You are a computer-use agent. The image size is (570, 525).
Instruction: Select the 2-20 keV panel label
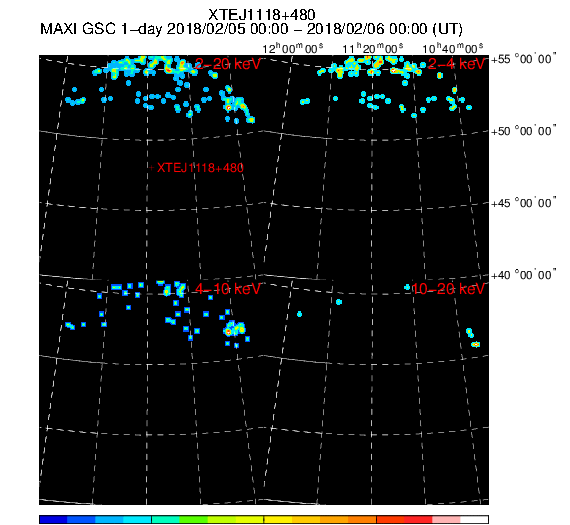pyautogui.click(x=228, y=64)
